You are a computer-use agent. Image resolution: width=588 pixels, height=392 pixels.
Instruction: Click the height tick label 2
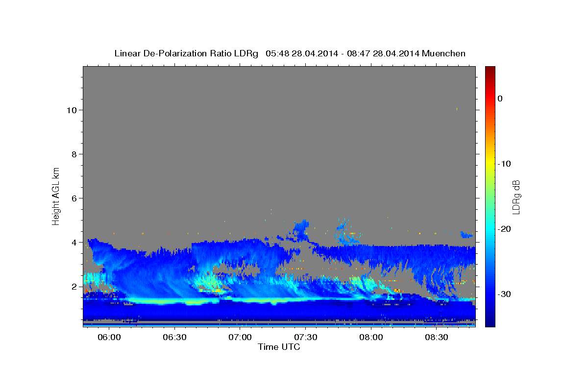74,287
